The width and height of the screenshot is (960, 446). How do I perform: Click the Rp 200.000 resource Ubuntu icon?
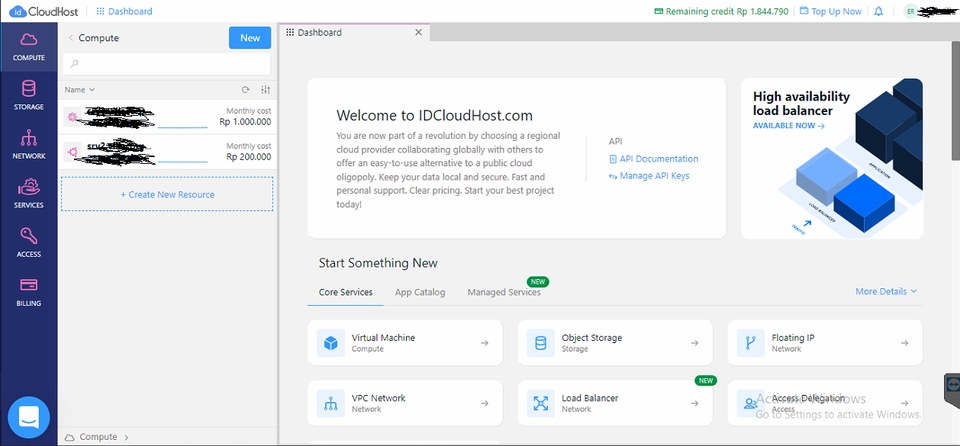pyautogui.click(x=72, y=151)
